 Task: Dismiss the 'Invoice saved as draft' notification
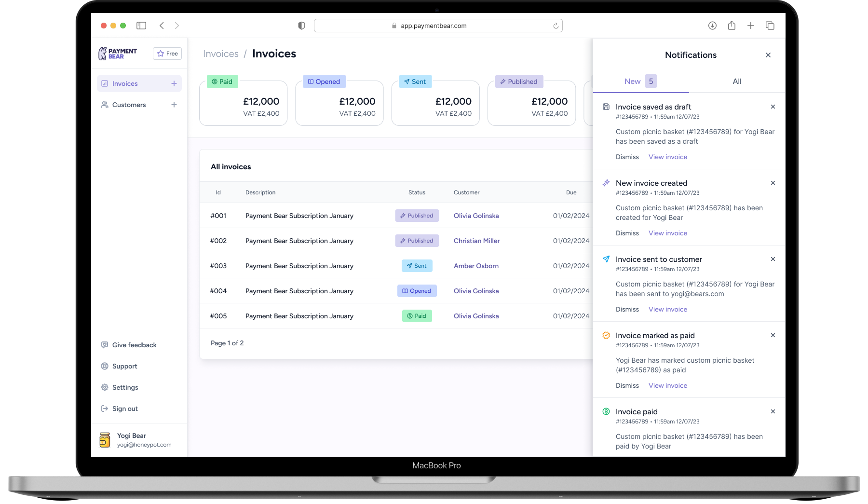(x=627, y=157)
